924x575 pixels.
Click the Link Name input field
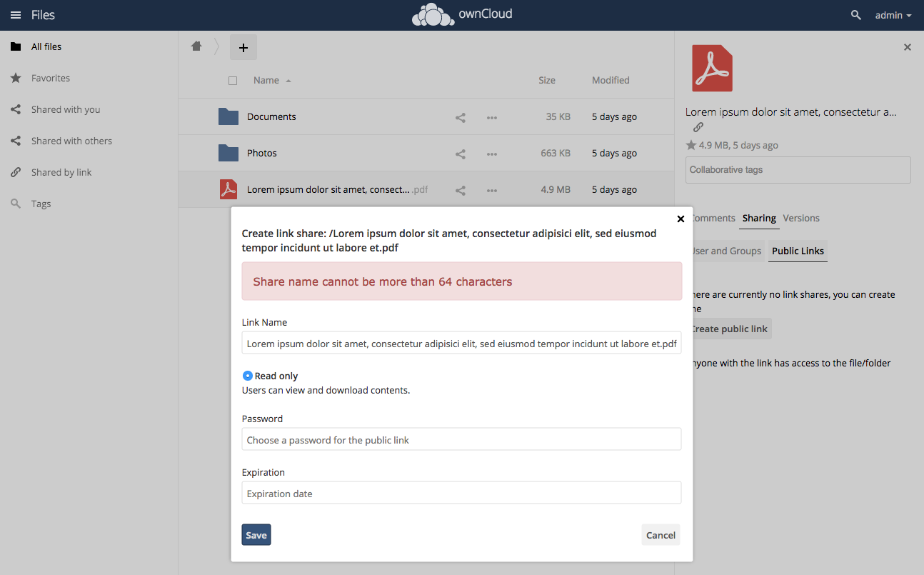[461, 344]
